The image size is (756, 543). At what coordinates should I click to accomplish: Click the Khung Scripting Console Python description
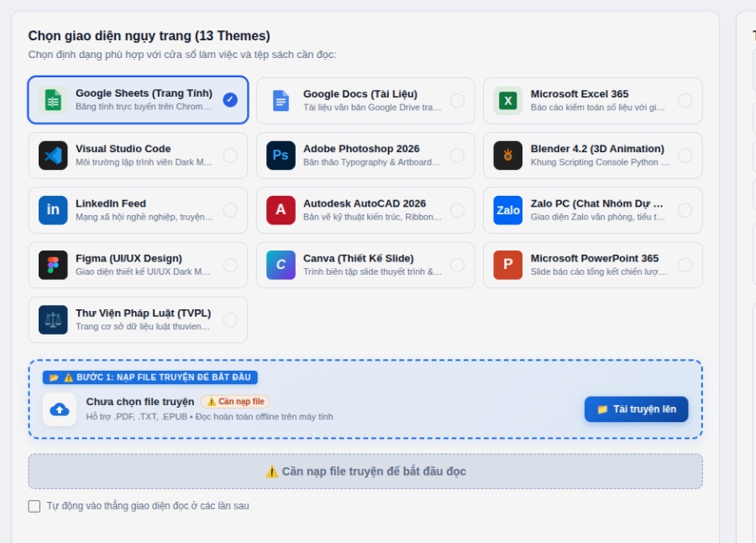click(600, 162)
